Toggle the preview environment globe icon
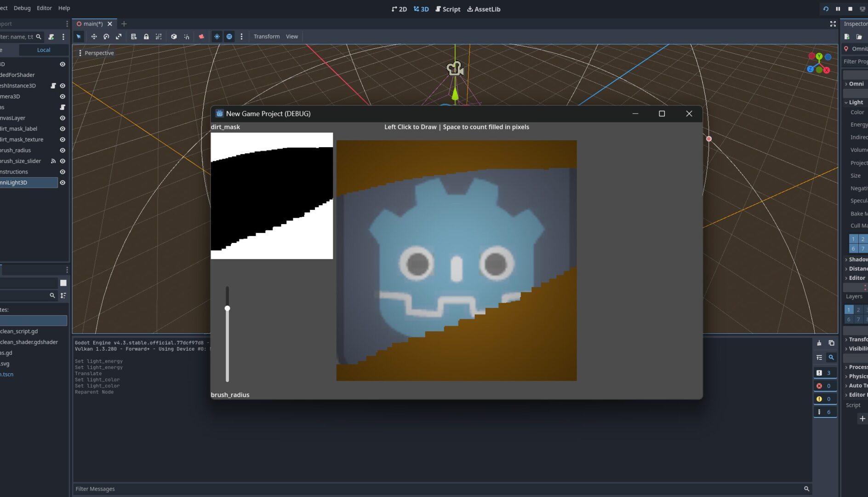Screen dimensions: 868x497 point(229,36)
